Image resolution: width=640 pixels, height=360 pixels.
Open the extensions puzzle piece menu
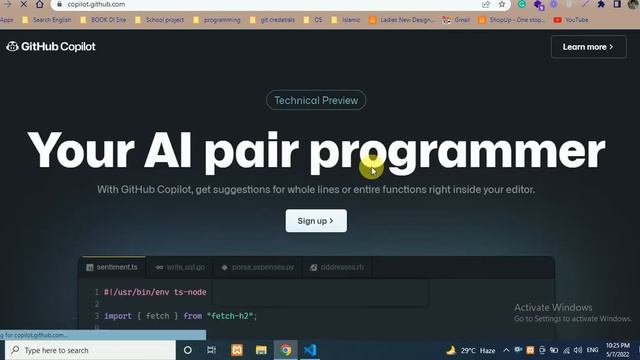601,4
